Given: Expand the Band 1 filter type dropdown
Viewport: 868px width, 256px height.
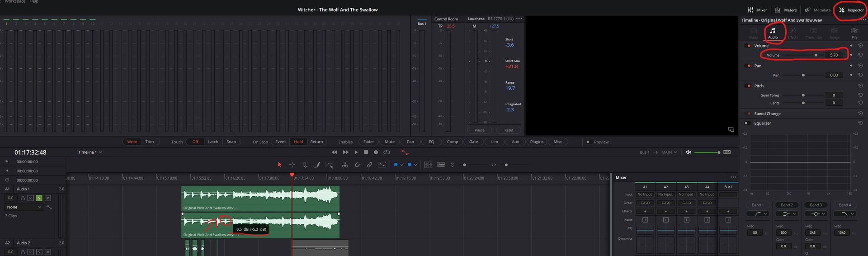Looking at the screenshot, I should (x=758, y=214).
